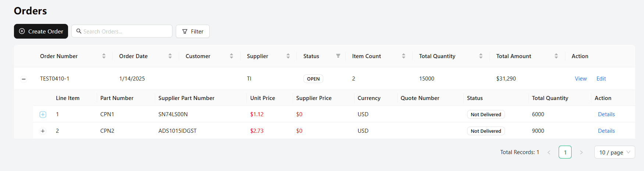Screen dimensions: 644x171
Task: Expand line item 2 row
Action: click(x=43, y=131)
